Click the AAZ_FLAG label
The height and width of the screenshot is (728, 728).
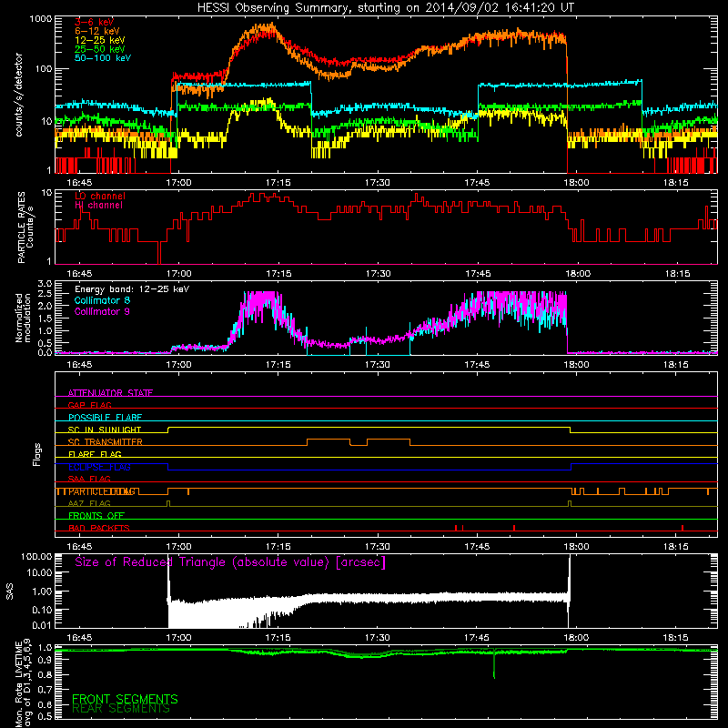point(89,503)
